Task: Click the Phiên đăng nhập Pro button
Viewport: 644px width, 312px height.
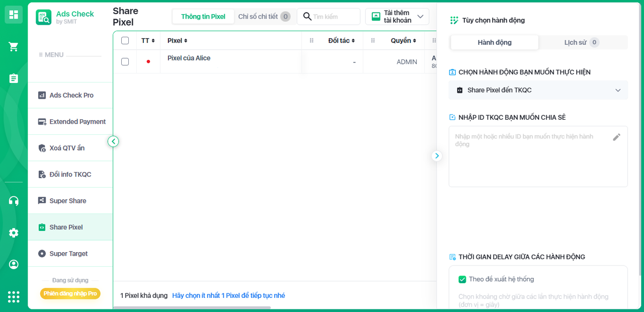Action: (70, 293)
